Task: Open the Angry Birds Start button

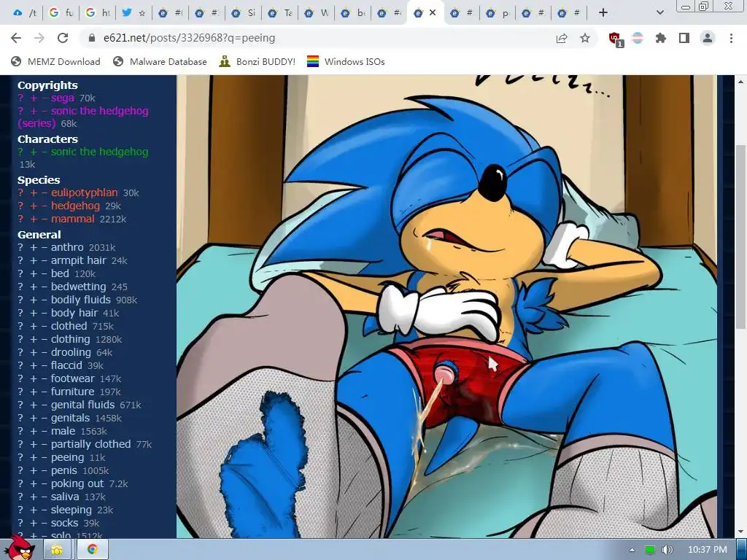Action: [19, 548]
